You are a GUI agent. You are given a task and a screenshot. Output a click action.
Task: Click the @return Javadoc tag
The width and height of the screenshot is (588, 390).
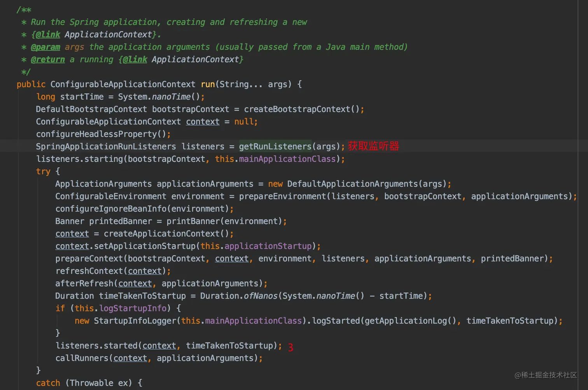click(x=48, y=60)
